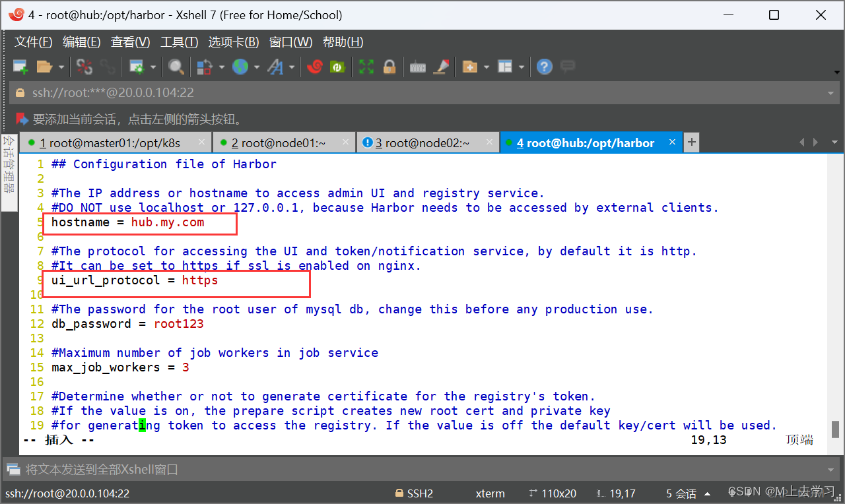Screen dimensions: 845x504
Task: Click the terminal scrollbar thumb
Action: point(835,429)
